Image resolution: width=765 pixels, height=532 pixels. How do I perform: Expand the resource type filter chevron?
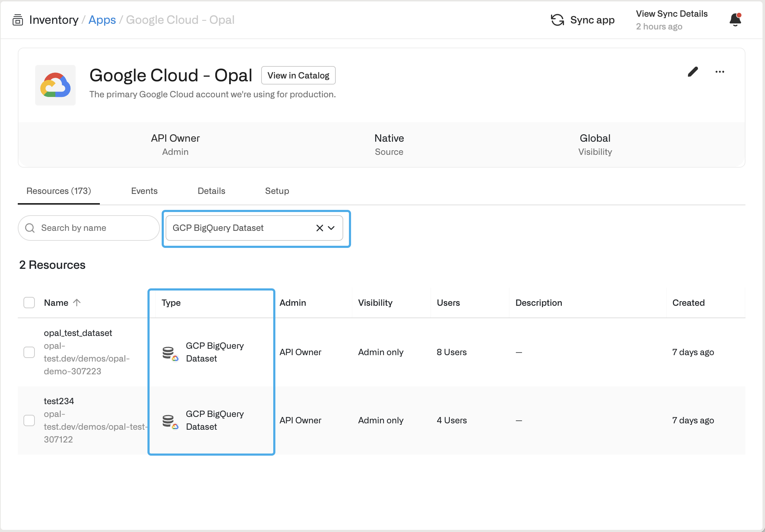click(x=331, y=228)
